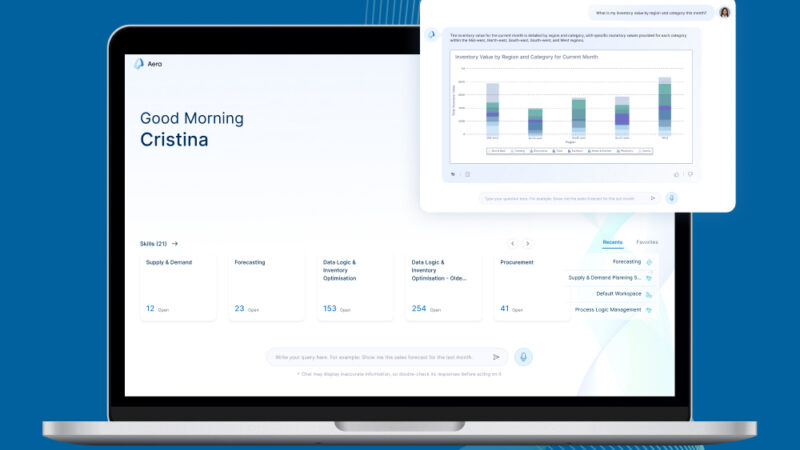Screen dimensions: 800x450
Task: Go to previous skills with left chevron
Action: [512, 243]
